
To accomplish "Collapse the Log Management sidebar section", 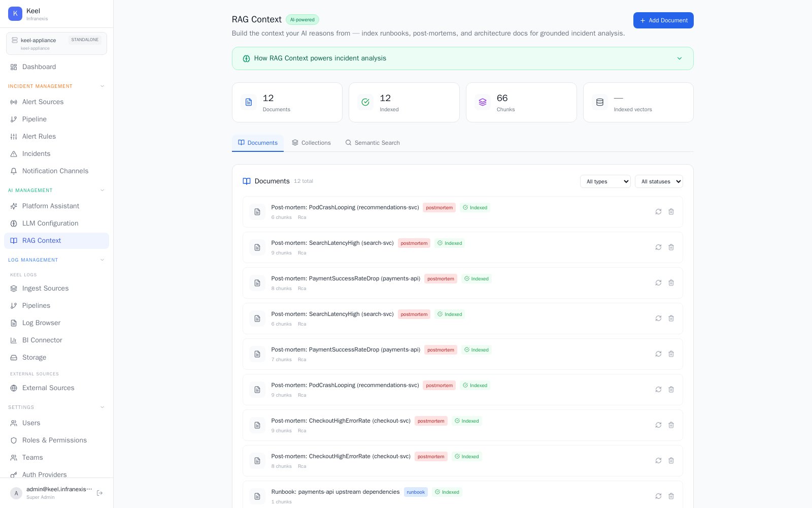I will [102, 260].
